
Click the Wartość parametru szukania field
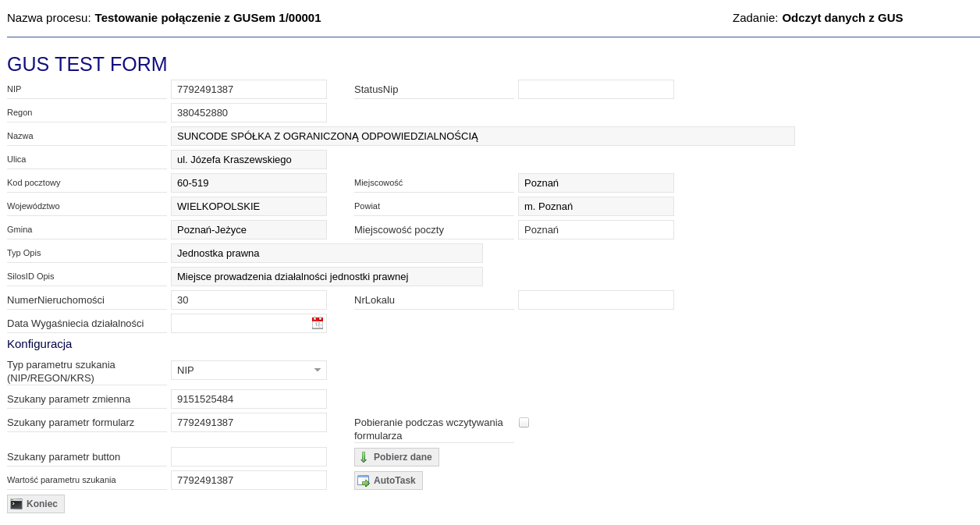point(249,480)
